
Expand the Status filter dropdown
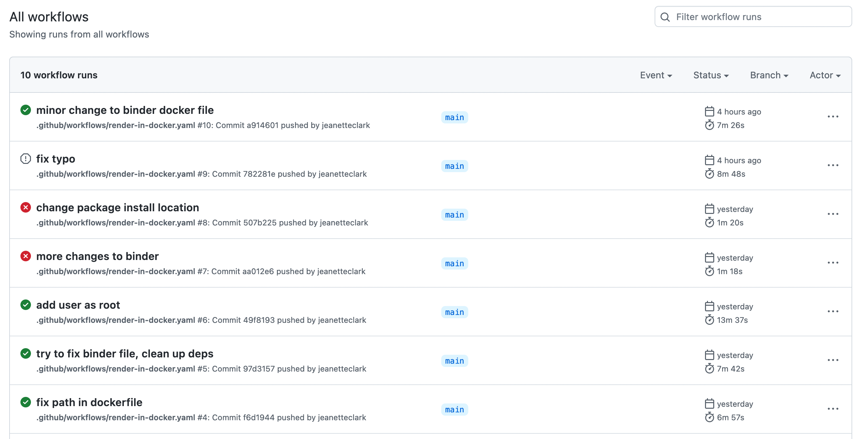(711, 75)
